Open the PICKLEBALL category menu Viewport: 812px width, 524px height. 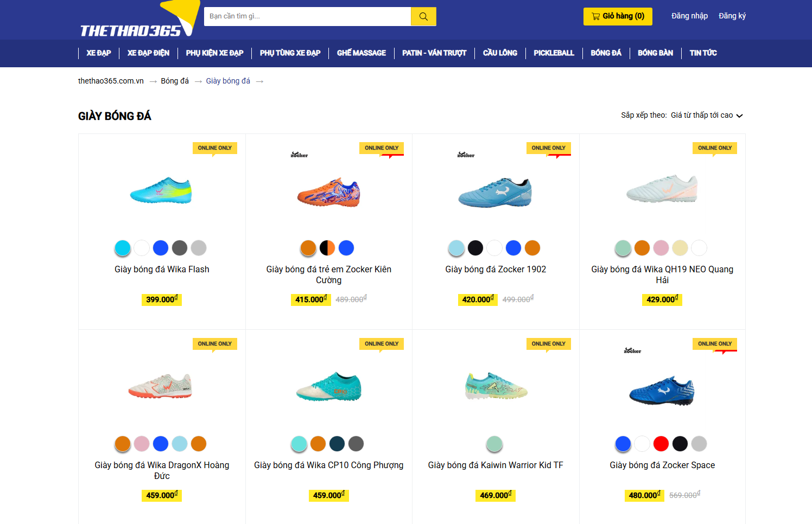tap(554, 53)
